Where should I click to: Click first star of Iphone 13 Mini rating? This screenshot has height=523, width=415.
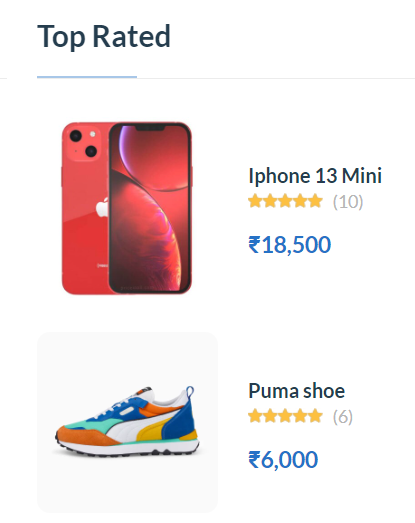click(x=255, y=201)
